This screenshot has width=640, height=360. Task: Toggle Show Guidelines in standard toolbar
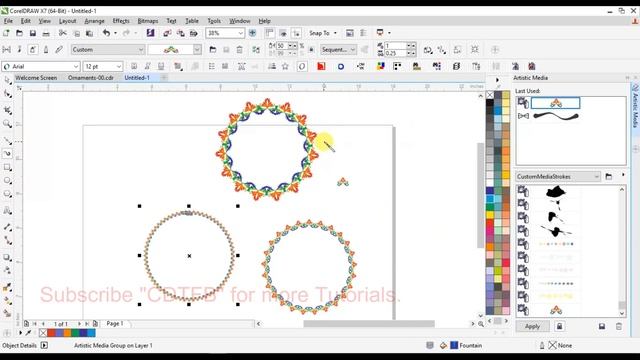[x=296, y=33]
